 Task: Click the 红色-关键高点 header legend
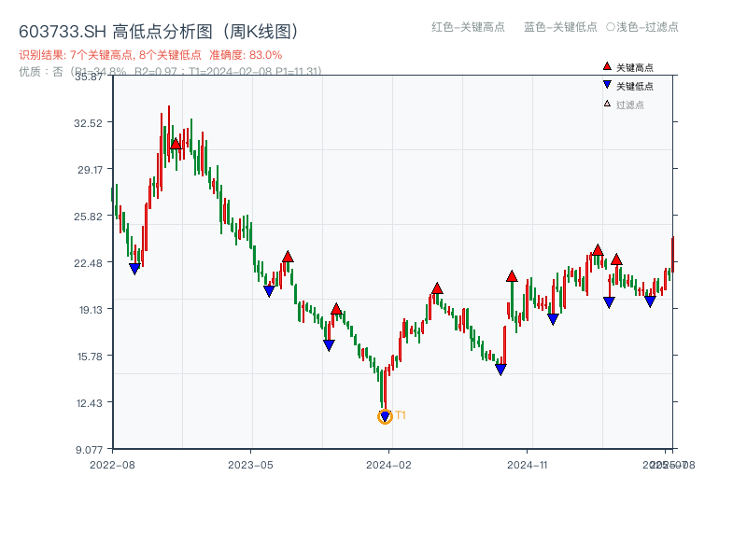coord(468,27)
